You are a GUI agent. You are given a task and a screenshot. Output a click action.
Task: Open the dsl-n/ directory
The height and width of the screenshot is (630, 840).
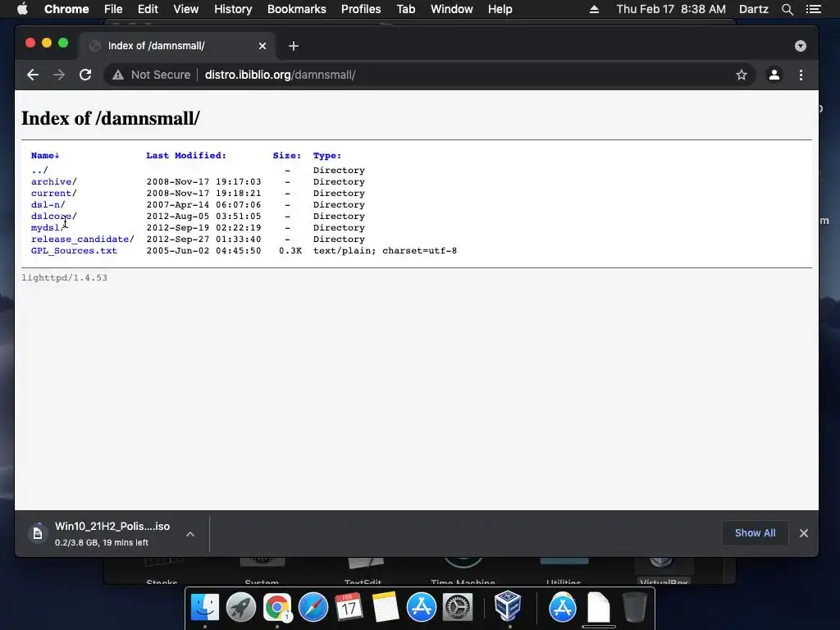tap(48, 204)
